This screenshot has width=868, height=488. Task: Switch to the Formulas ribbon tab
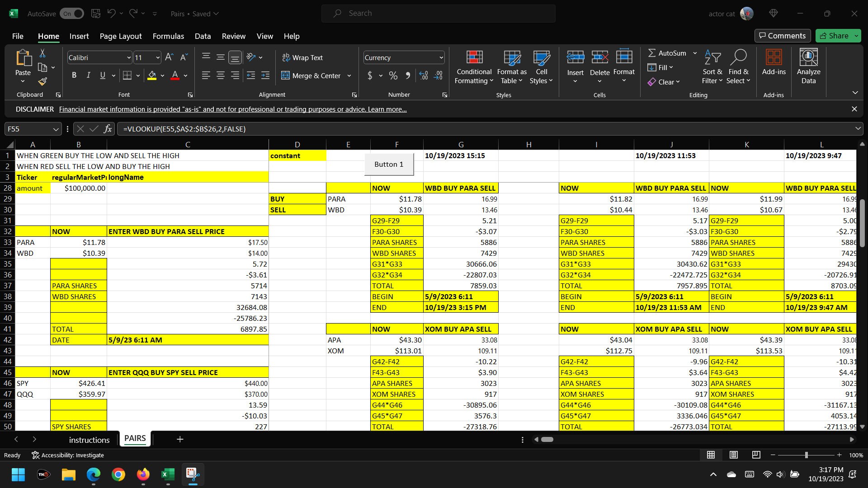pos(168,36)
